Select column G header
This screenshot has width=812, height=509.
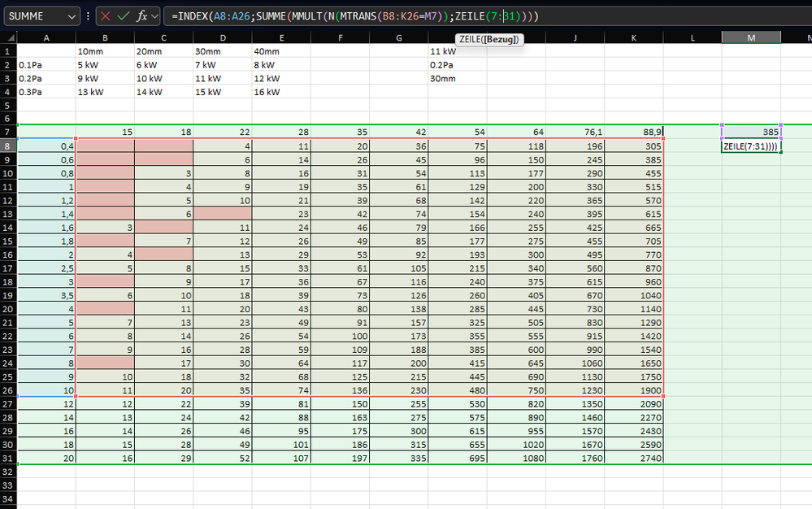point(399,37)
